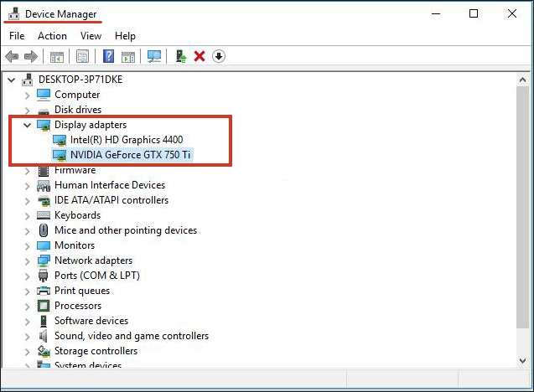Click the Sound, video and game controllers speaker icon
The height and width of the screenshot is (392, 534).
pos(44,336)
